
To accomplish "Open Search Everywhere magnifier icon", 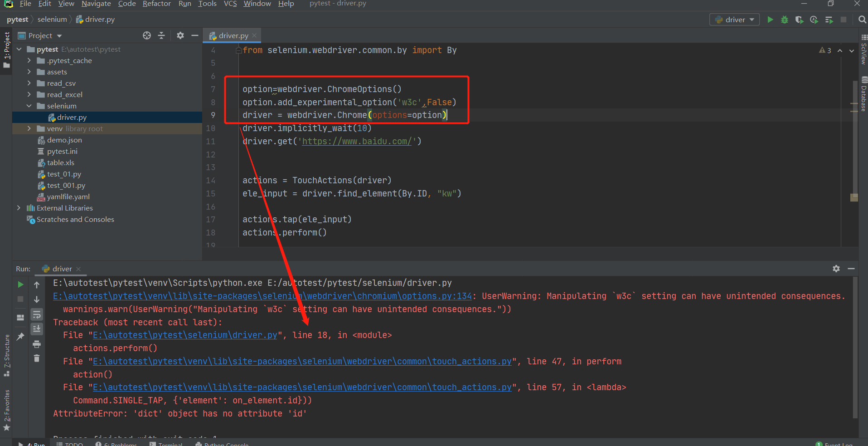I will click(x=863, y=20).
